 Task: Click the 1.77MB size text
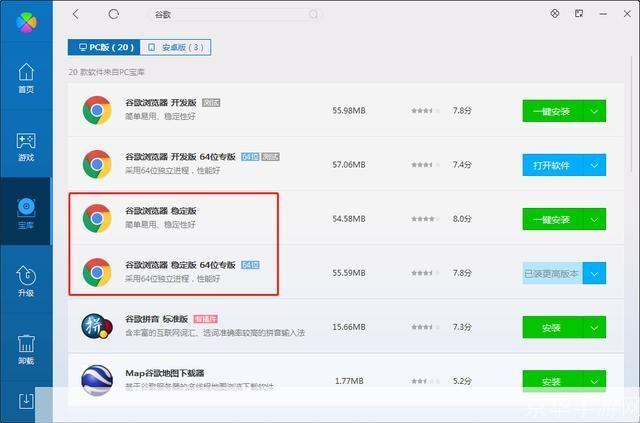(x=349, y=381)
